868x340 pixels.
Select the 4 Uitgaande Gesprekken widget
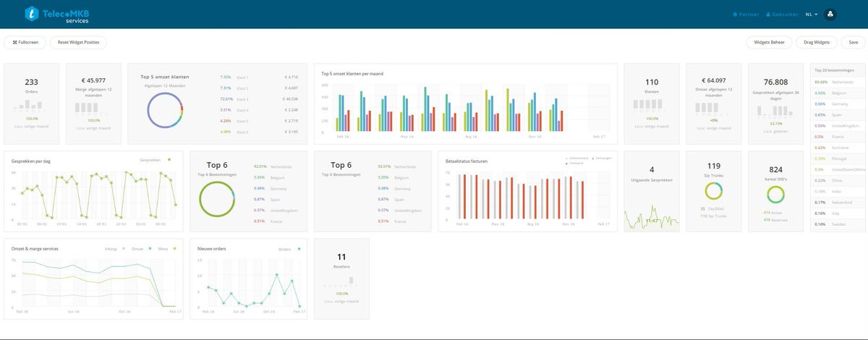652,191
